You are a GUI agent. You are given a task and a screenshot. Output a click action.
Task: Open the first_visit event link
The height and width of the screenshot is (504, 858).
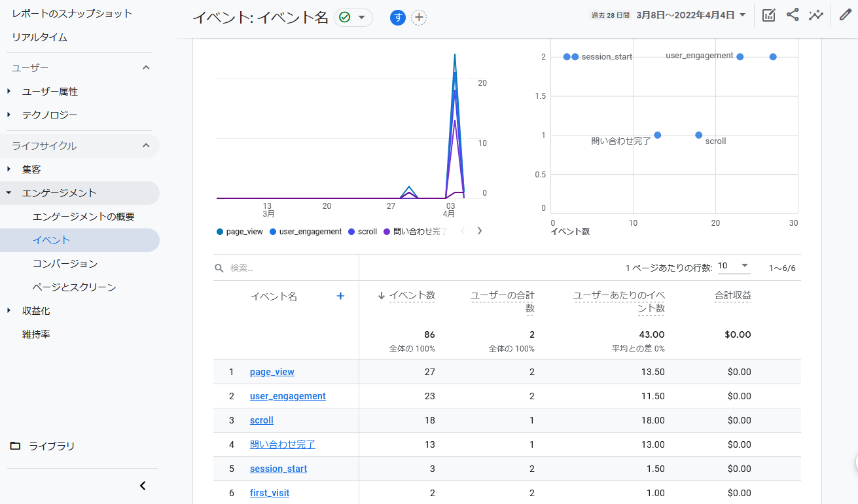[x=270, y=493]
